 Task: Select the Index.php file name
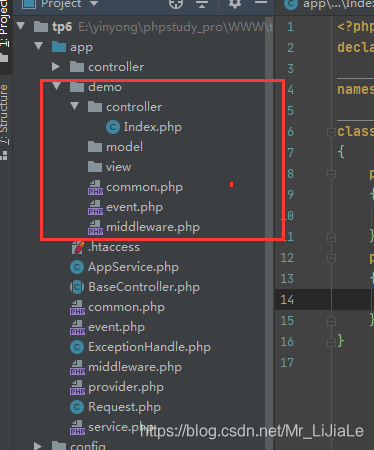[x=153, y=127]
